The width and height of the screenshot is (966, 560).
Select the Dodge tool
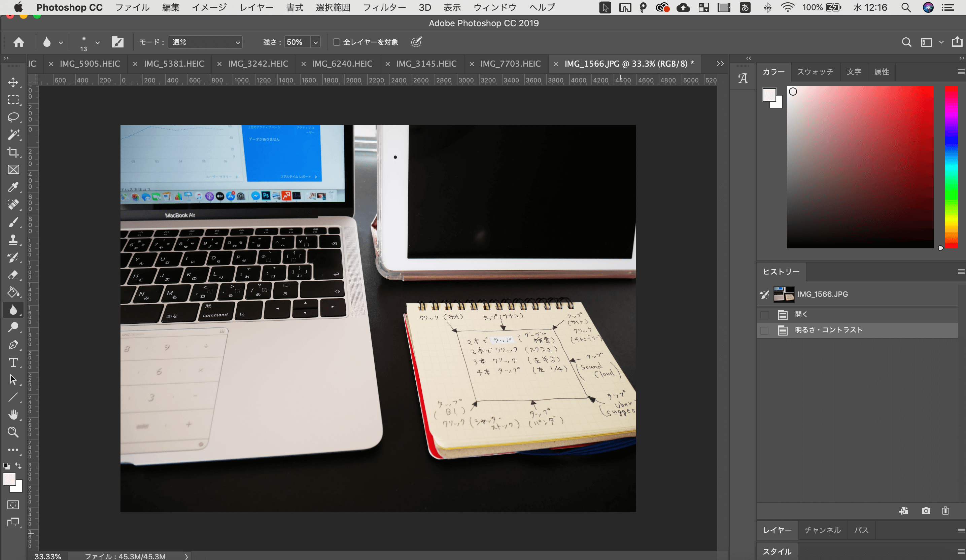pos(13,327)
